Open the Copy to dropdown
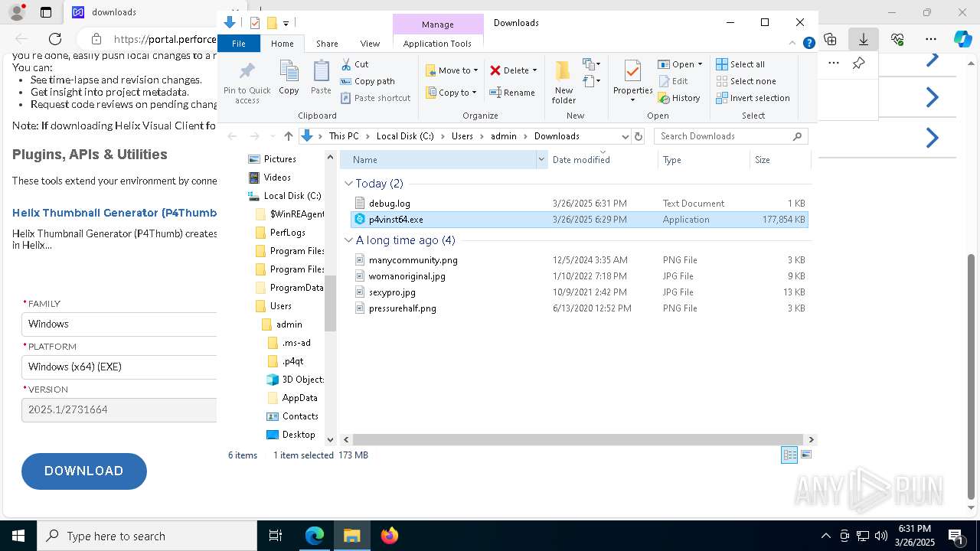Screen dimensions: 980x551 click(x=452, y=93)
